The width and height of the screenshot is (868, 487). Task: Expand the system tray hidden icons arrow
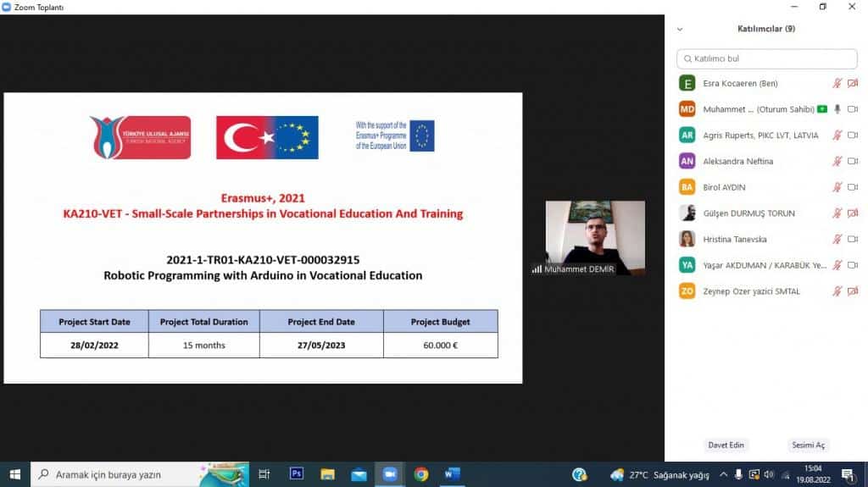(x=723, y=474)
